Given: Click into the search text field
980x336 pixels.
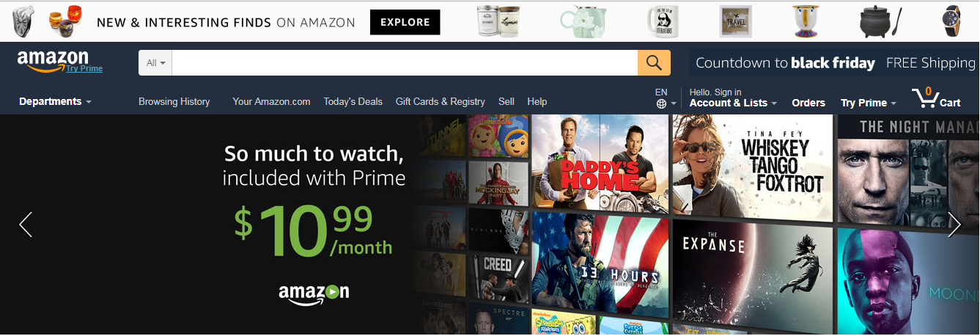Looking at the screenshot, I should (405, 62).
